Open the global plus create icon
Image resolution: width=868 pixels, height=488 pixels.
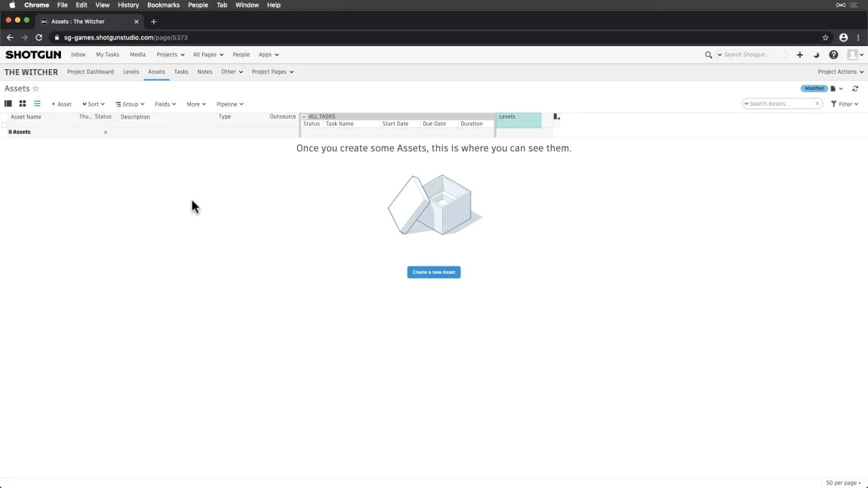tap(800, 55)
